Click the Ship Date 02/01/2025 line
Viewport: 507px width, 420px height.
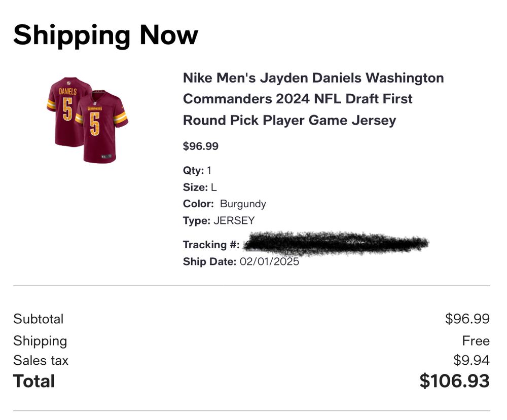[x=241, y=262]
